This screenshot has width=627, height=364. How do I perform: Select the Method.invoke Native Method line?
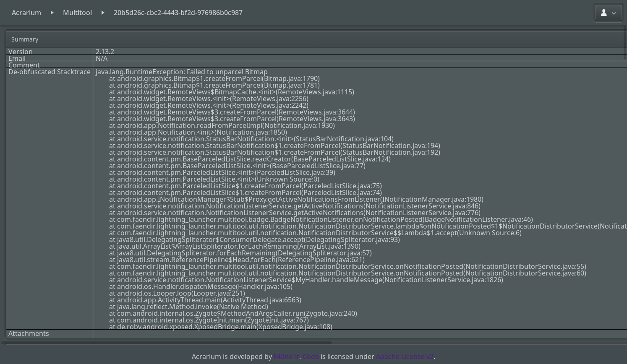click(x=188, y=307)
